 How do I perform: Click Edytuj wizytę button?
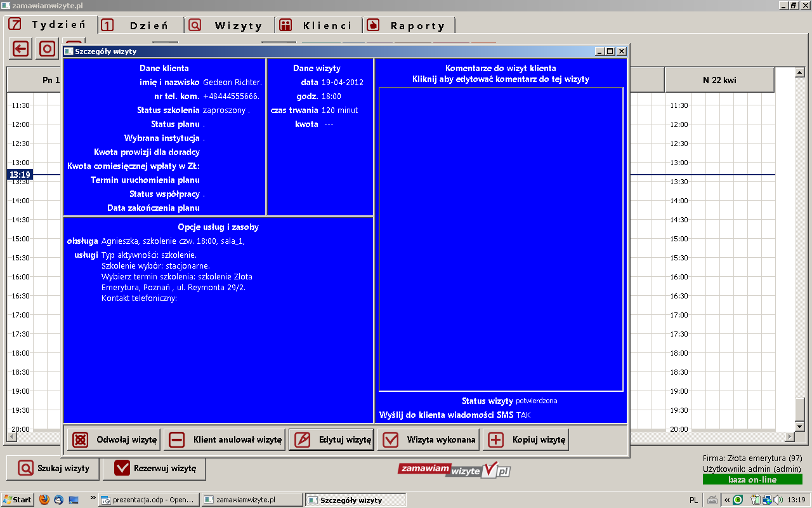pos(332,439)
